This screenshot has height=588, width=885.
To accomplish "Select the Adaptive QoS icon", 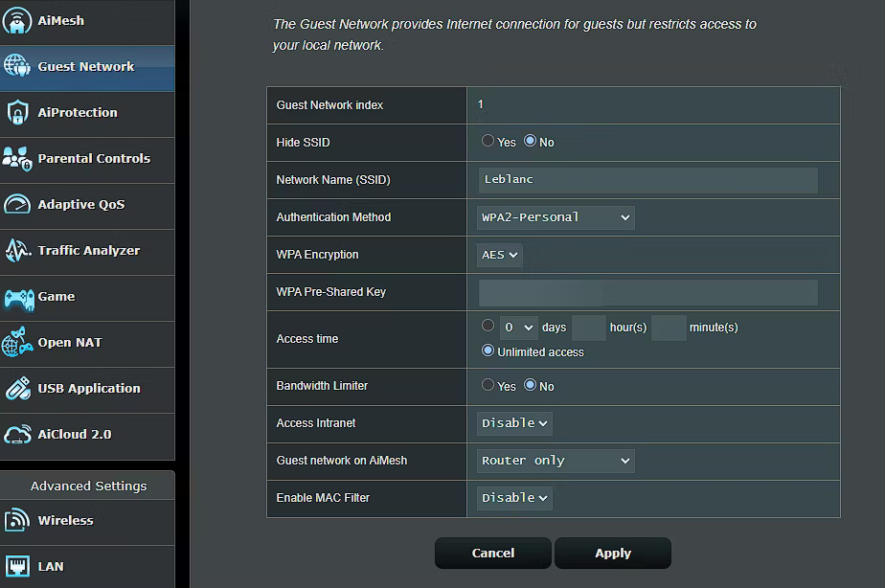I will [16, 206].
